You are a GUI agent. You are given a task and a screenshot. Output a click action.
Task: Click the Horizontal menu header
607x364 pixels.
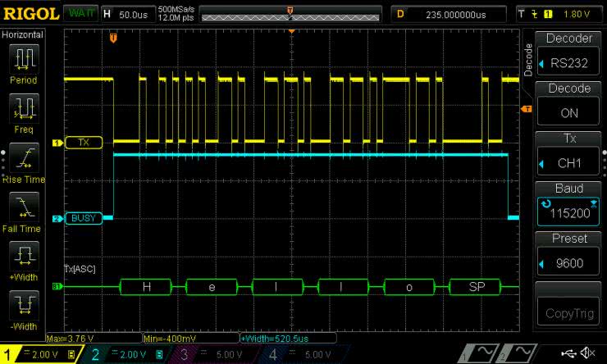pyautogui.click(x=23, y=36)
